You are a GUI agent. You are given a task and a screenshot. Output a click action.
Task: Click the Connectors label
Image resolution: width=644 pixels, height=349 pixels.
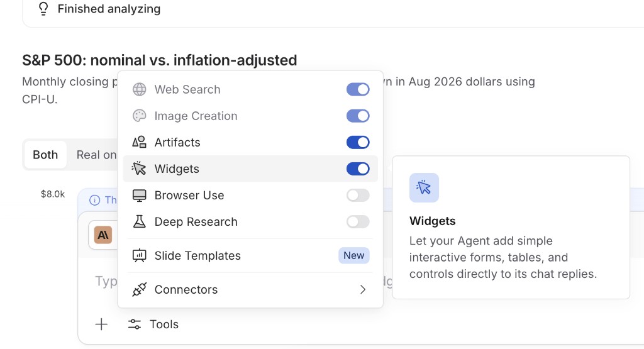coord(186,289)
